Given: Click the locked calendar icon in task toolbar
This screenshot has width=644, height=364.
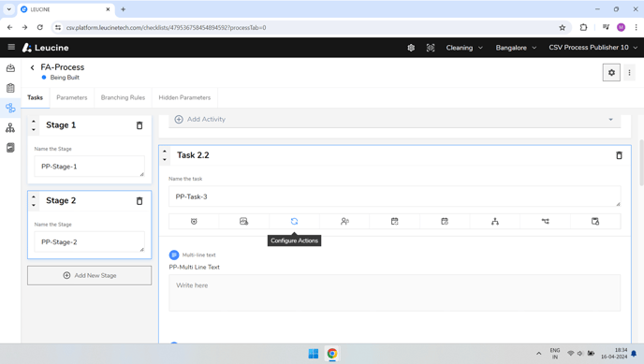Looking at the screenshot, I should pos(595,221).
